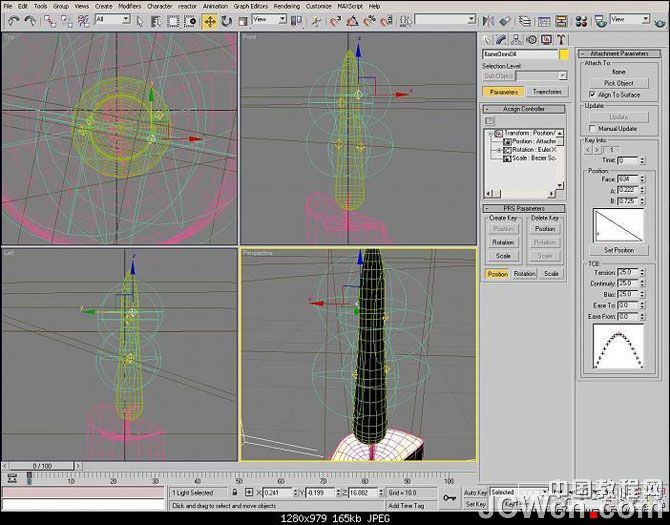This screenshot has height=525, width=670.
Task: Pick the Rectangular Selection Region icon
Action: [173, 21]
